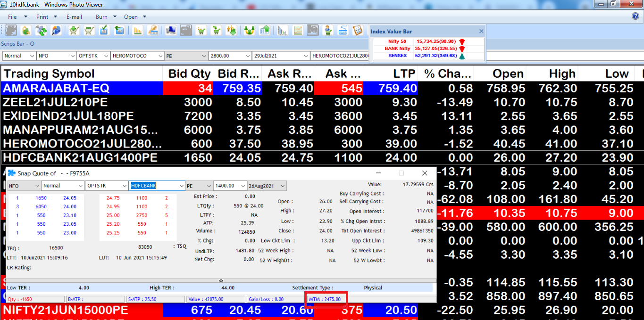The width and height of the screenshot is (644, 320).
Task: Select the NIFTY21JUN15000PE row
Action: tap(322, 310)
